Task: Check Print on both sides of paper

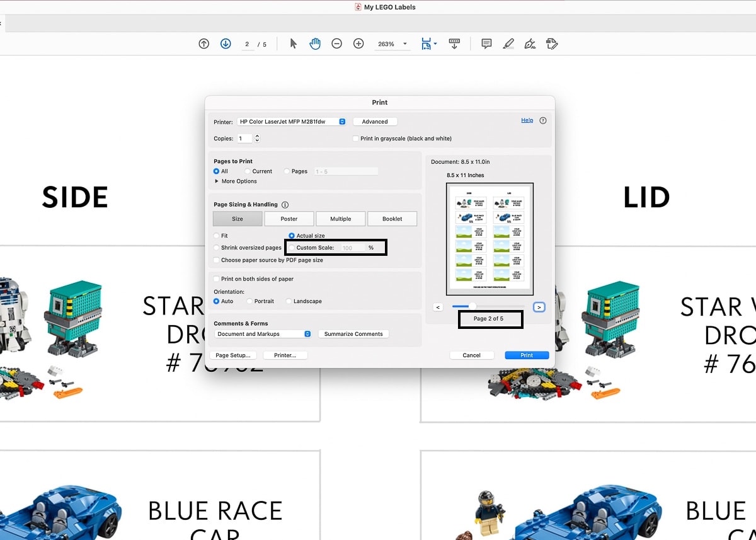Action: 217,279
